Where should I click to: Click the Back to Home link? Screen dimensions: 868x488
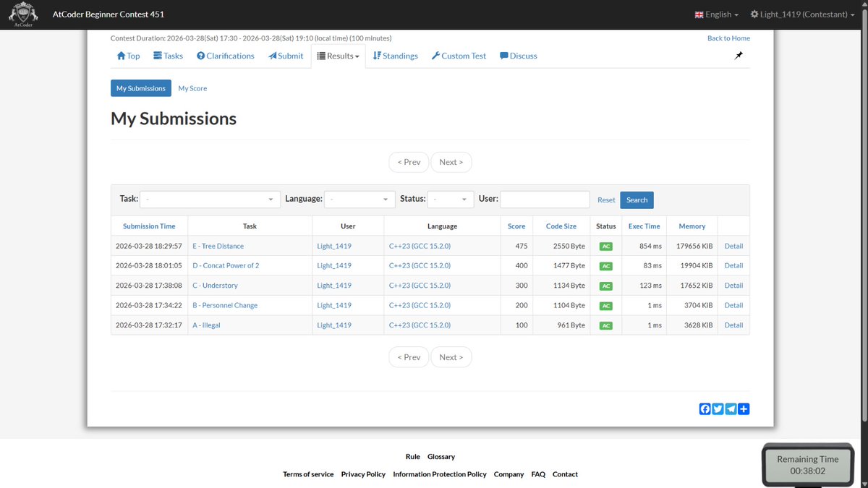728,38
